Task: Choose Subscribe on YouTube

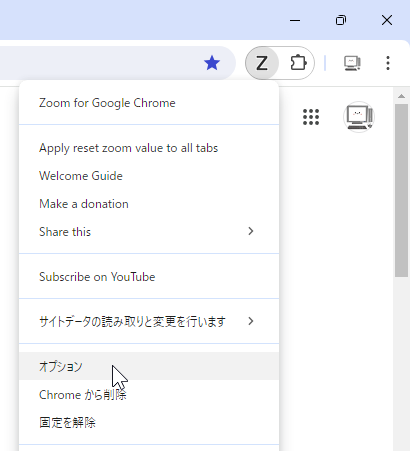Action: click(149, 277)
